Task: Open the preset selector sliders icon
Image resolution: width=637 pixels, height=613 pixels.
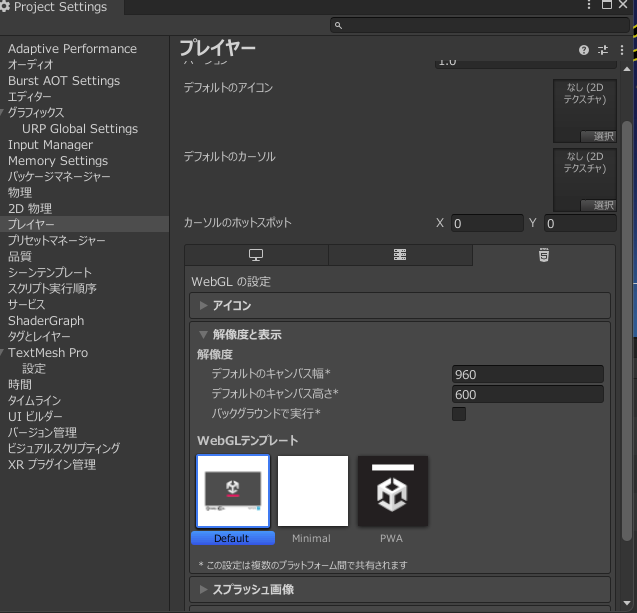Action: [603, 50]
